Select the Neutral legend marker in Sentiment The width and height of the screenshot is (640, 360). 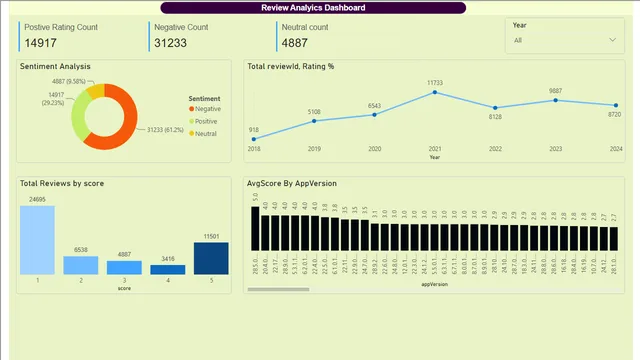click(191, 133)
